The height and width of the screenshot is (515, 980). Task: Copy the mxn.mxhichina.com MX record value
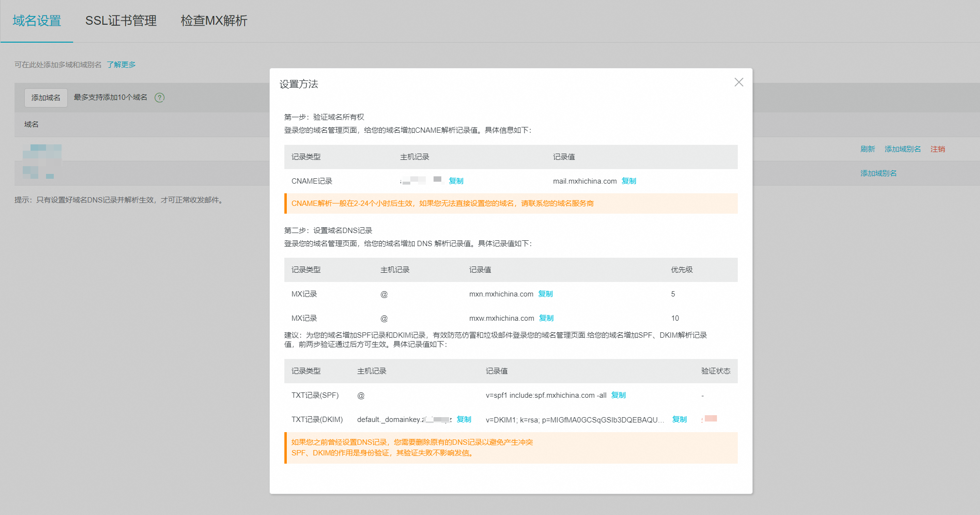[x=545, y=294]
